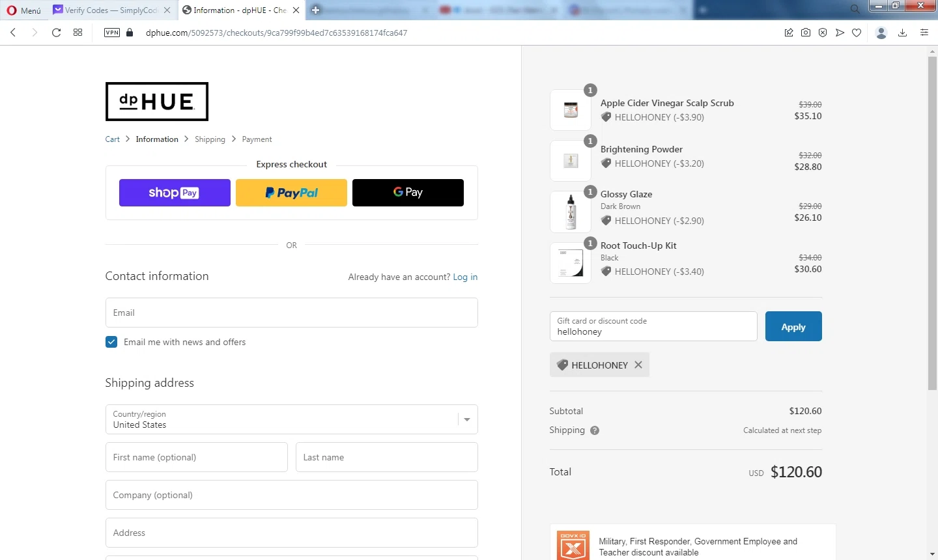Click the dphue.com address bar

click(x=276, y=33)
